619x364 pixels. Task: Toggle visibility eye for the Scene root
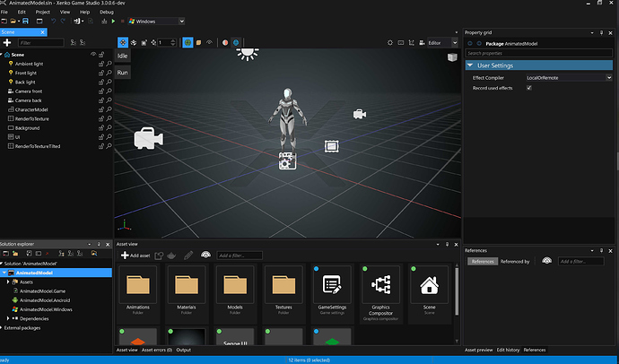93,55
